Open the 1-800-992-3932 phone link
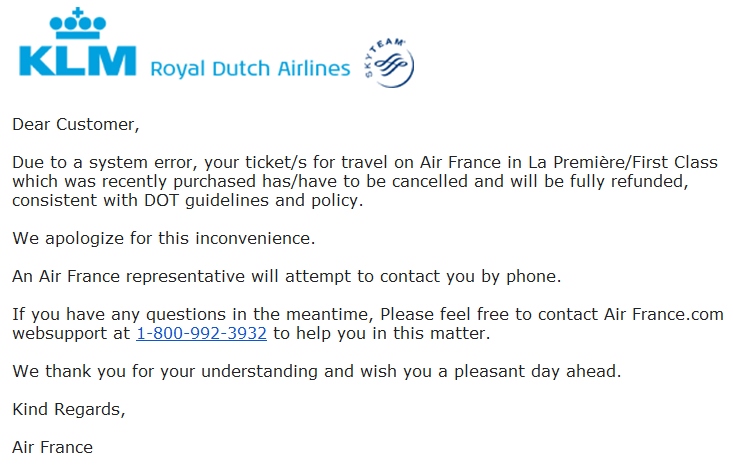 tap(201, 333)
